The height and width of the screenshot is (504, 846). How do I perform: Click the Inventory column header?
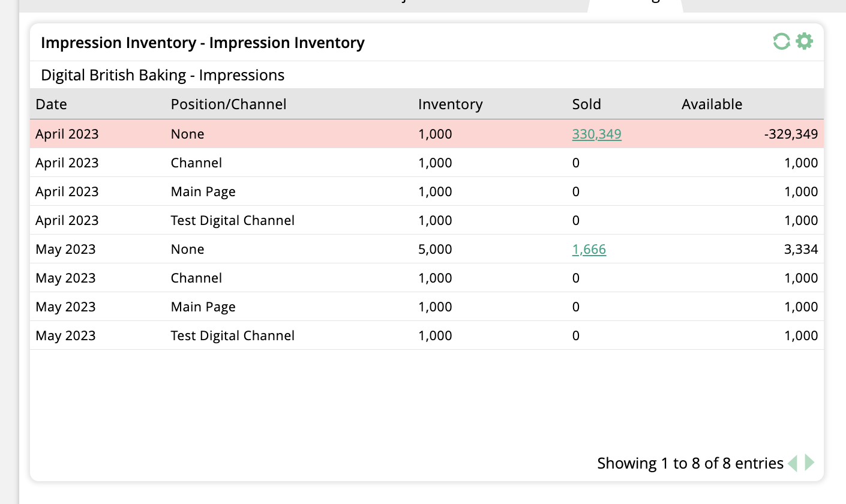[450, 104]
